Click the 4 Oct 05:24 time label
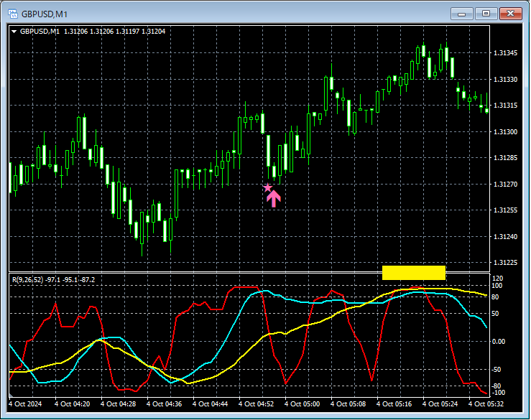Viewport: 531px width, 420px height. point(440,404)
